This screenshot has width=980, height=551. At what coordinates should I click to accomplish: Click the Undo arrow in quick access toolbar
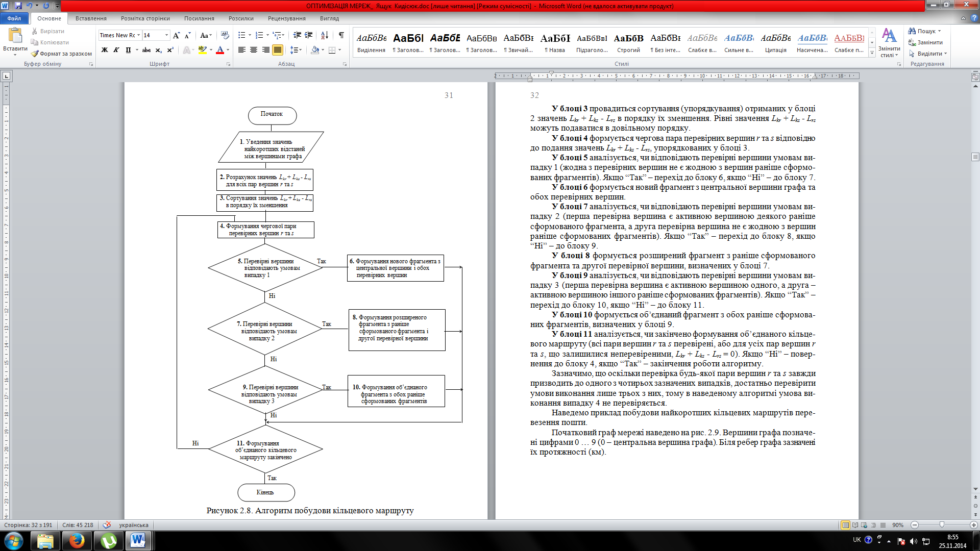click(29, 6)
